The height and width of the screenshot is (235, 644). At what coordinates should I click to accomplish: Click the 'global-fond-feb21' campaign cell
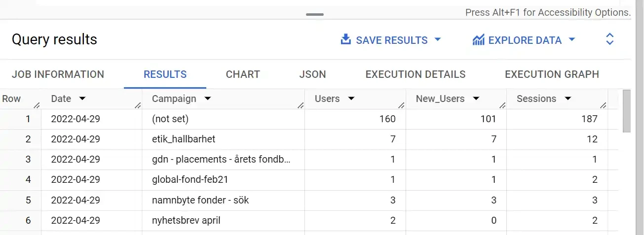(224, 180)
